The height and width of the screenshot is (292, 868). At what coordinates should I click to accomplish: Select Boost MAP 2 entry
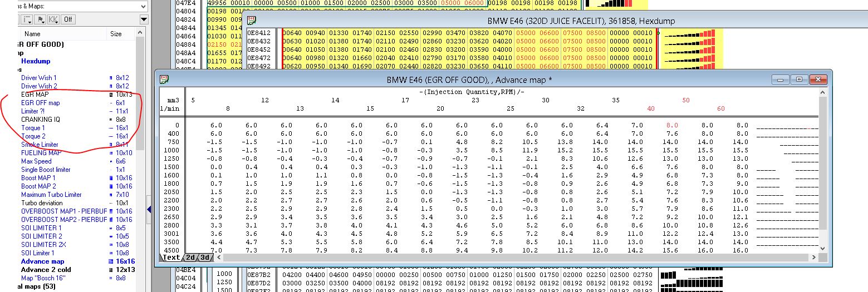click(x=38, y=186)
